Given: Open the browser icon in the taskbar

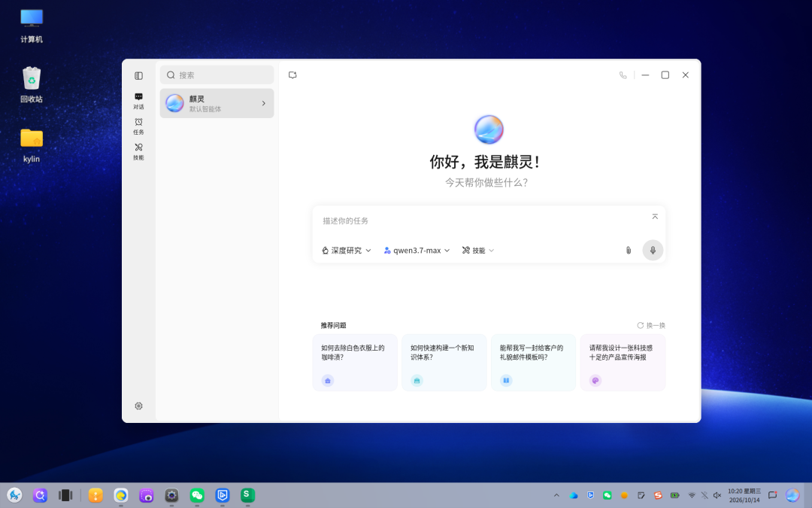Looking at the screenshot, I should [x=120, y=495].
